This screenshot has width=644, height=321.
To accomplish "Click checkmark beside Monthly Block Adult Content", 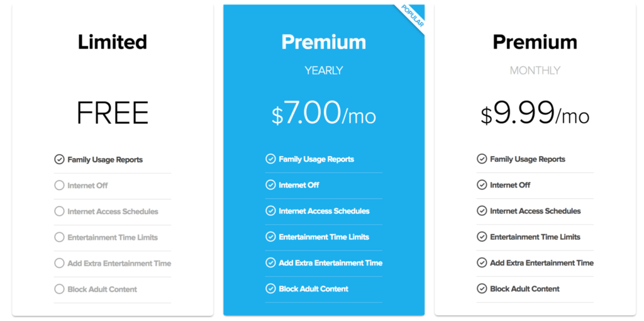I will coord(482,289).
